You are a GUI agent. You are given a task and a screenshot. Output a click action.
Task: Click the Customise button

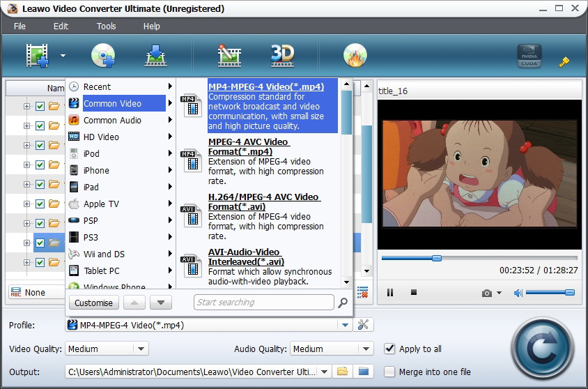[x=94, y=303]
